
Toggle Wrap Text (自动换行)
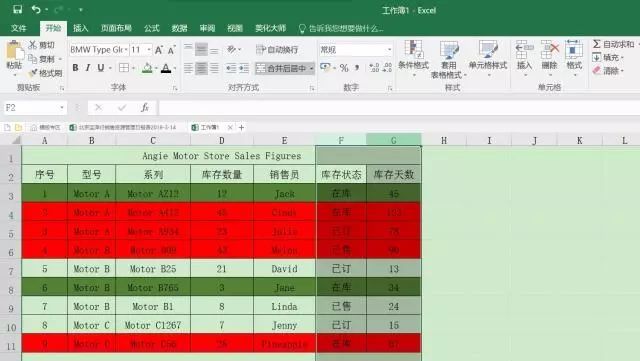tap(277, 49)
